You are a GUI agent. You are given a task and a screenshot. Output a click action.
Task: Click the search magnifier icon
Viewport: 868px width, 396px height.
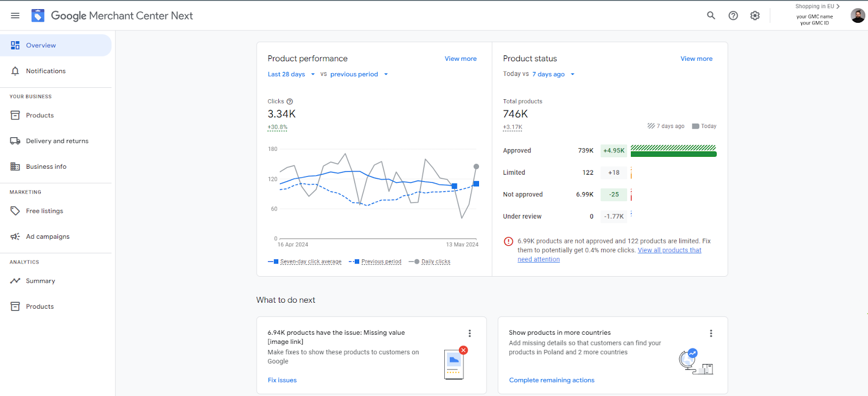click(711, 16)
